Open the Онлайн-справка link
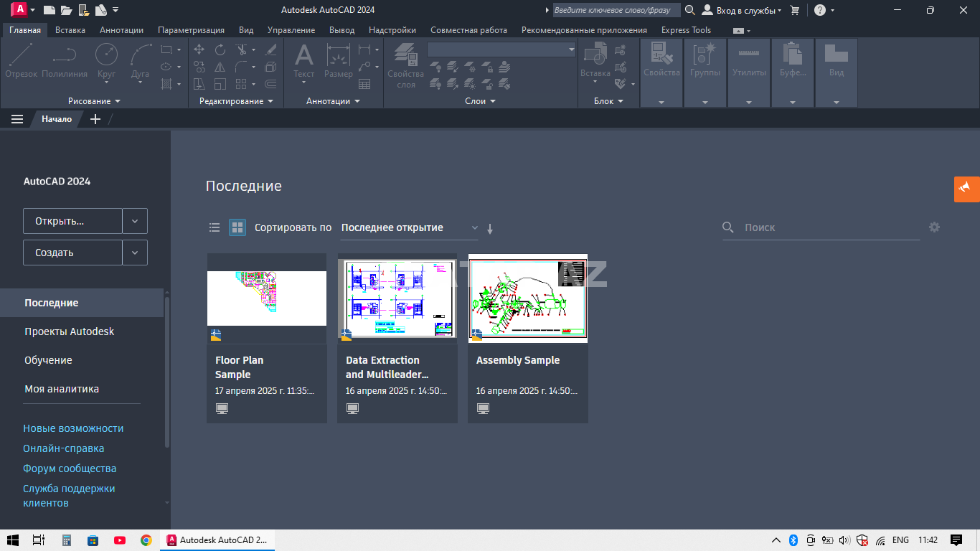980x551 pixels. (64, 448)
